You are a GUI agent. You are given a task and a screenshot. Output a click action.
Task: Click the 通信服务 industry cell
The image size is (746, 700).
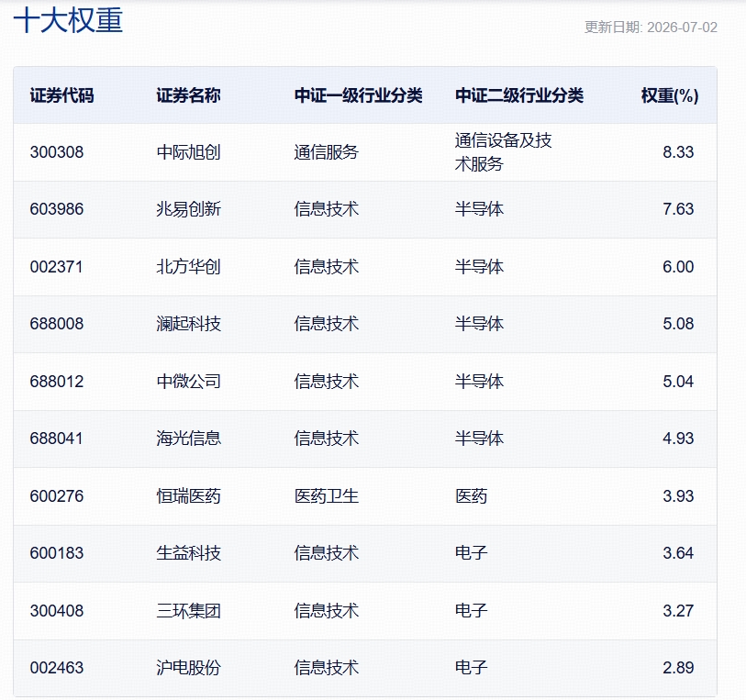tap(327, 152)
